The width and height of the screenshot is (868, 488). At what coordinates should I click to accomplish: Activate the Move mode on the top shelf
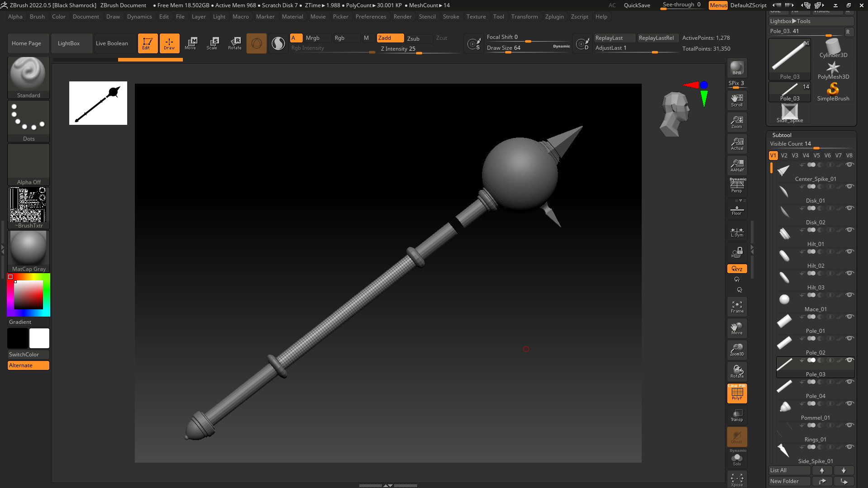click(x=191, y=43)
